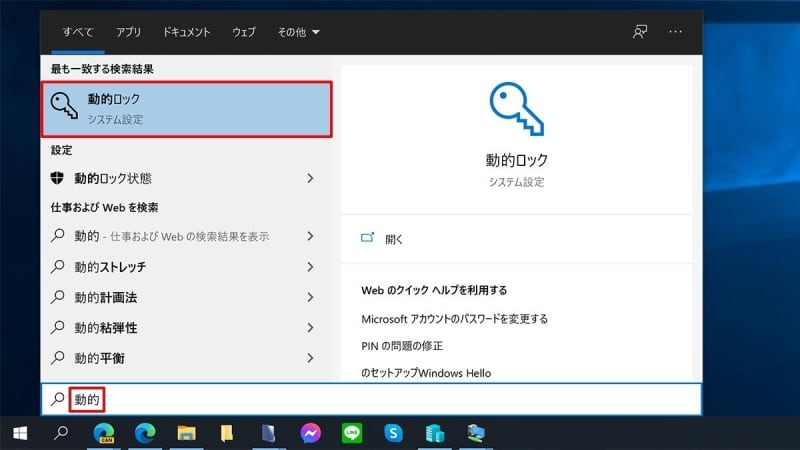This screenshot has height=450, width=800.
Task: Switch to the ウェブ tab
Action: point(244,32)
